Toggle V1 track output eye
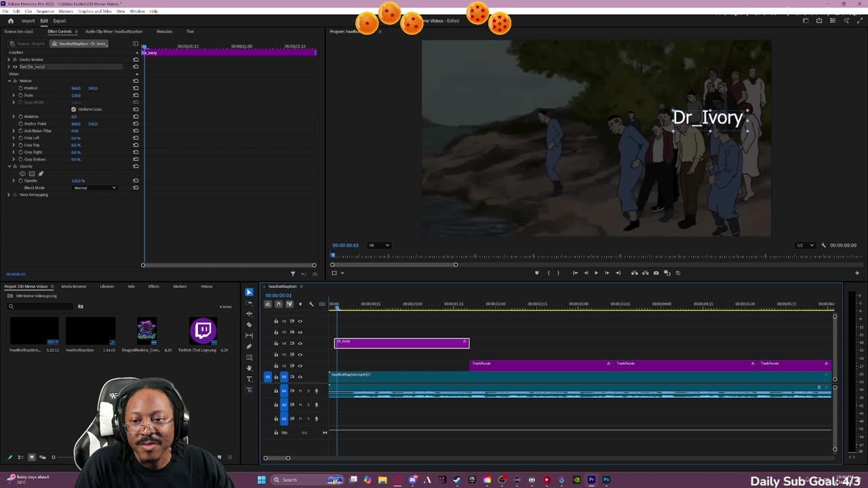This screenshot has width=868, height=488. tap(300, 377)
